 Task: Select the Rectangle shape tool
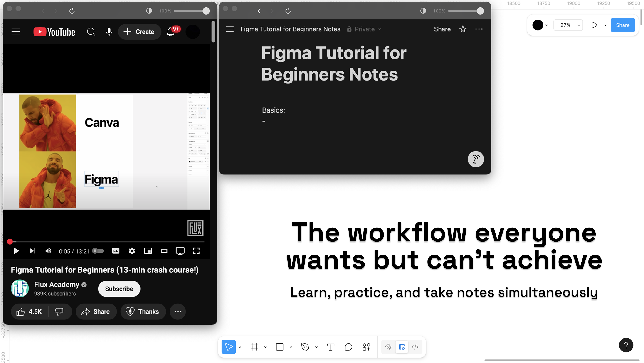point(279,347)
